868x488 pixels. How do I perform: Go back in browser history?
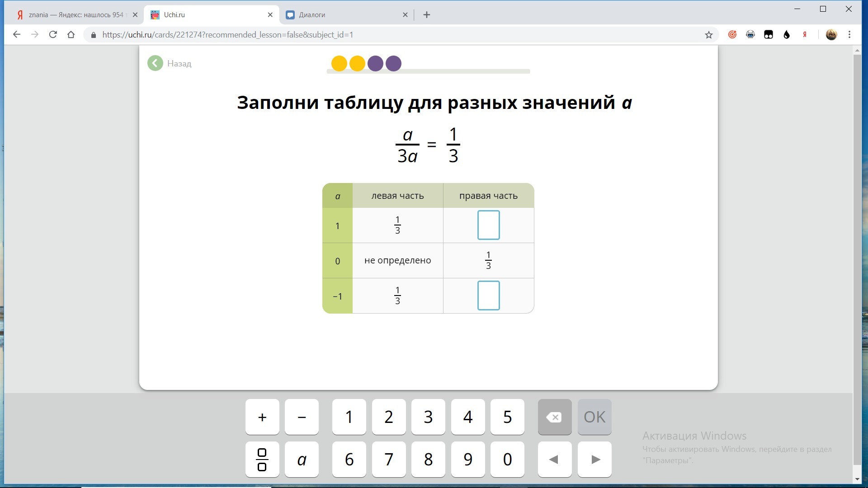(x=17, y=35)
